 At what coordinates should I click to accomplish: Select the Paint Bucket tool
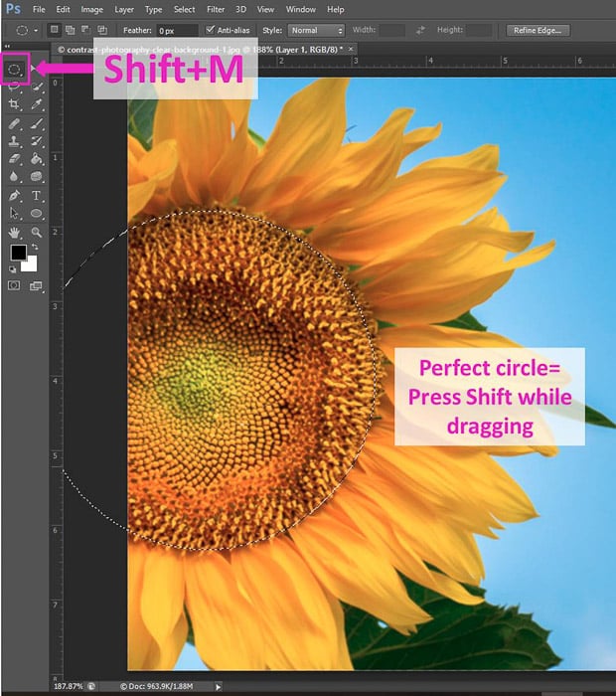37,159
